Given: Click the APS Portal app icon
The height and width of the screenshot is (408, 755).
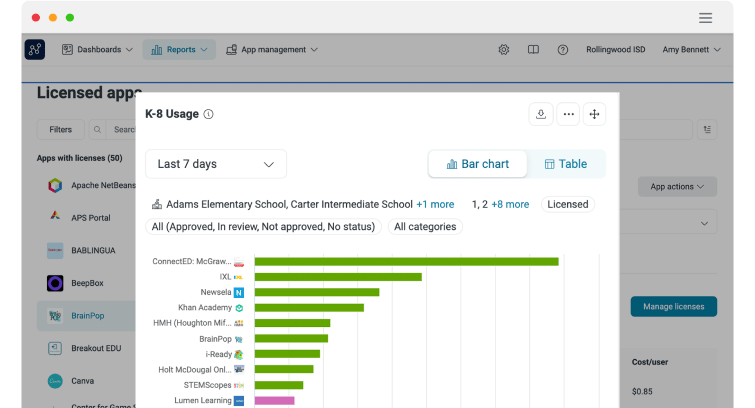Looking at the screenshot, I should point(55,216).
